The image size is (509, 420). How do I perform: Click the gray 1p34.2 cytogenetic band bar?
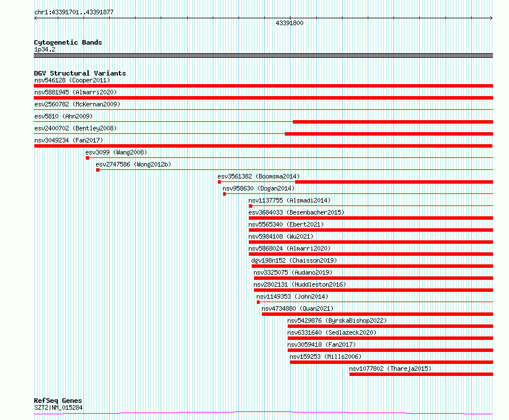click(263, 56)
